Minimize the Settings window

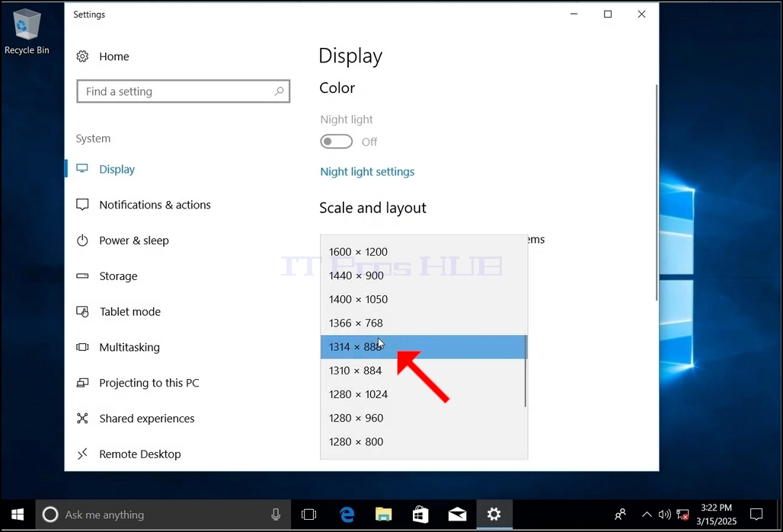coord(574,14)
